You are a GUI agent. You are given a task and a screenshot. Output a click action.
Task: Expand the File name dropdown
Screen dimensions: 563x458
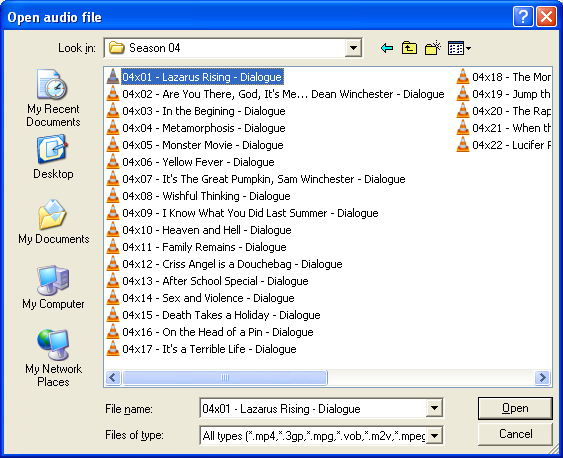pos(434,408)
